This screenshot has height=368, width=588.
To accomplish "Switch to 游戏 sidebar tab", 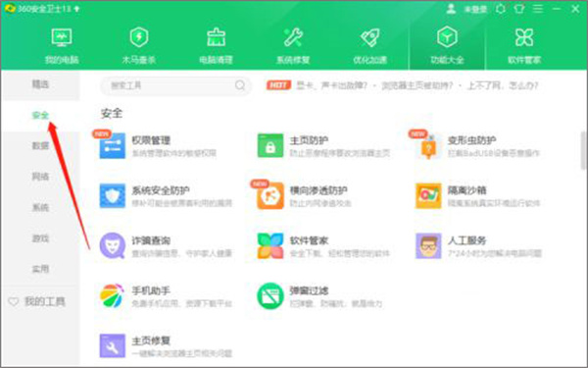I will (x=40, y=238).
